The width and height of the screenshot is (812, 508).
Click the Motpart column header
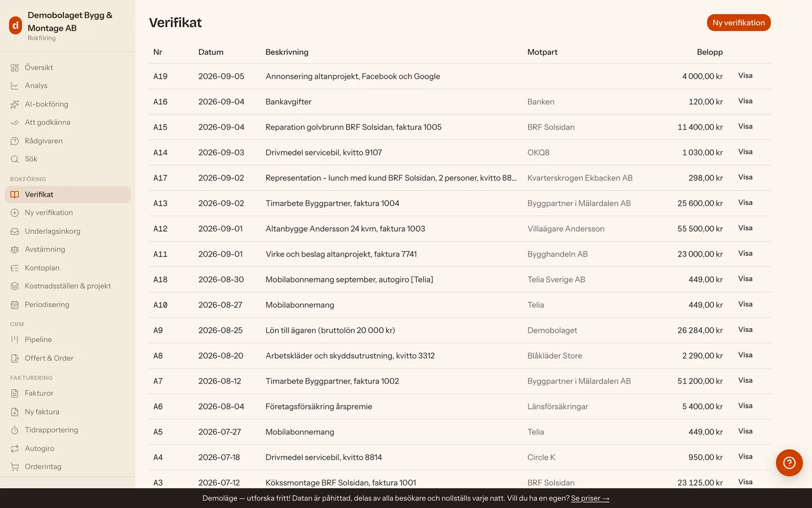(x=543, y=52)
